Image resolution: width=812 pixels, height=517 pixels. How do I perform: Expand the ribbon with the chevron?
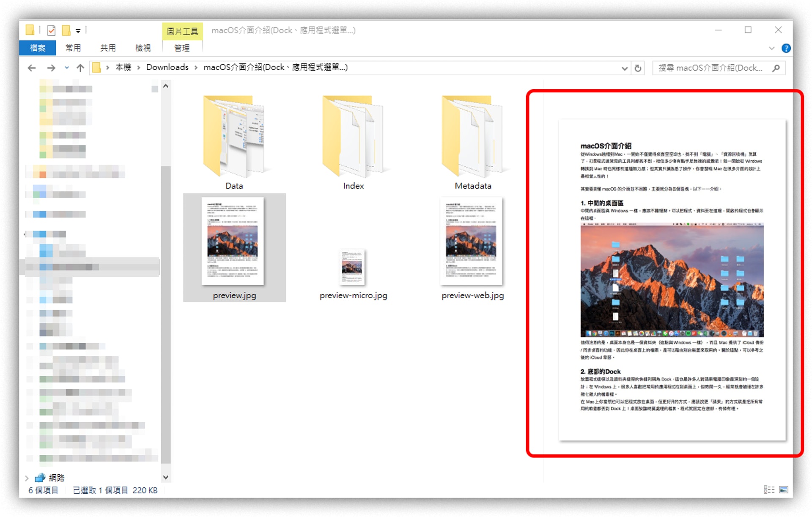tap(771, 48)
